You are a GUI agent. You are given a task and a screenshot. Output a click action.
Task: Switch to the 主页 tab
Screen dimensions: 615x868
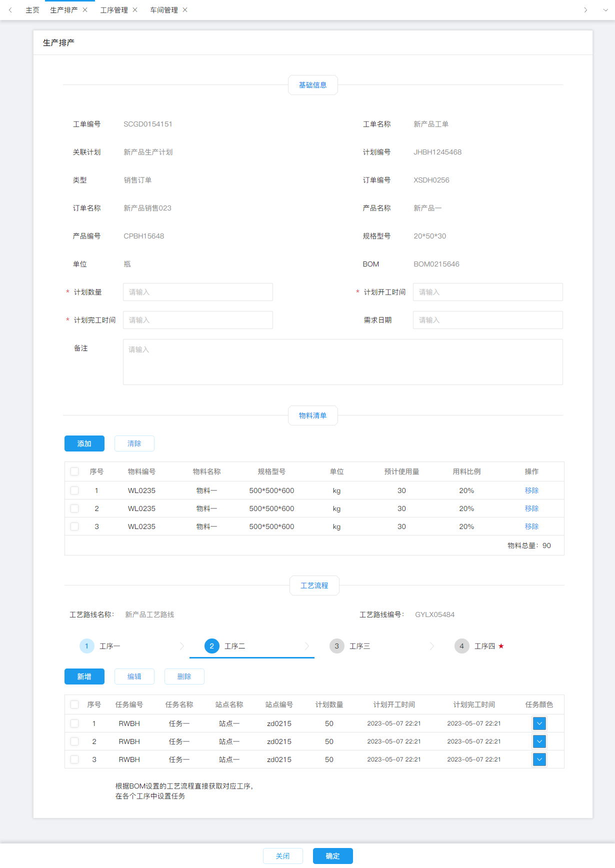click(32, 10)
